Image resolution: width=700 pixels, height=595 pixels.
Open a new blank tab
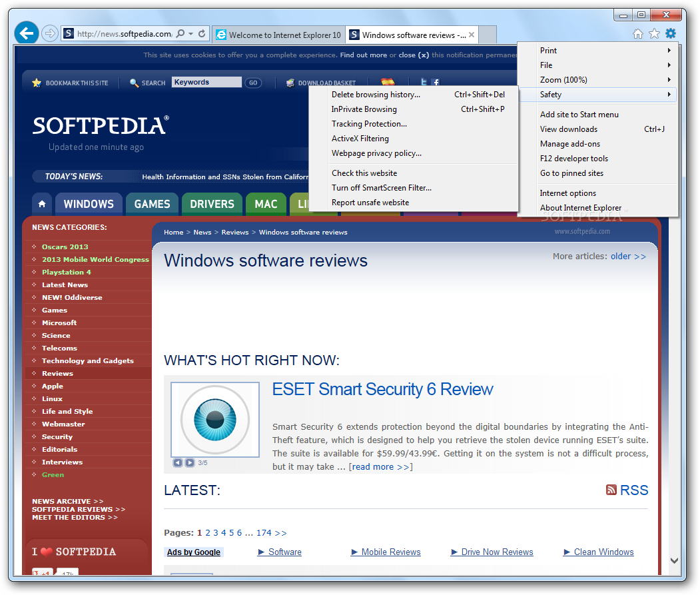point(488,35)
